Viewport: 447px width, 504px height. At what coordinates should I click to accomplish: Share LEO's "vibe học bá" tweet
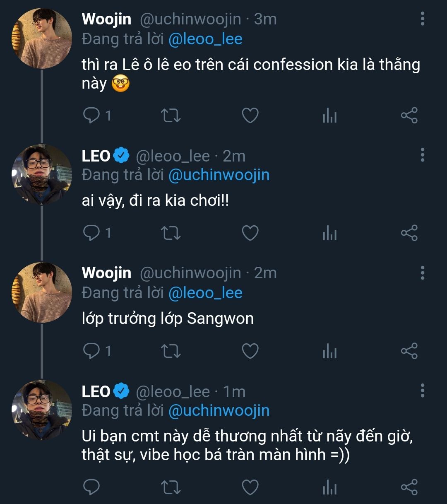point(409,487)
